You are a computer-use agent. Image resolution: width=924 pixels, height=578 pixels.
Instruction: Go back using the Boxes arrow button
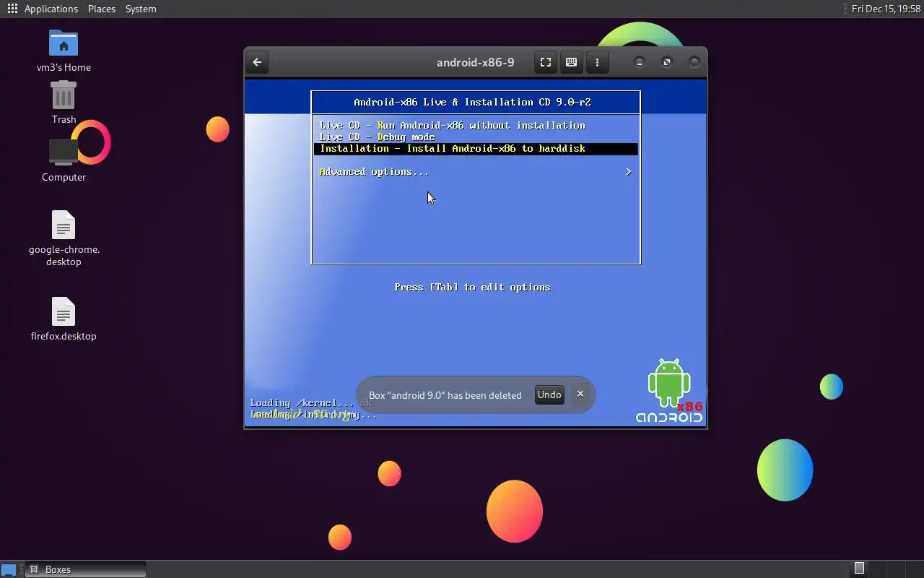point(257,62)
